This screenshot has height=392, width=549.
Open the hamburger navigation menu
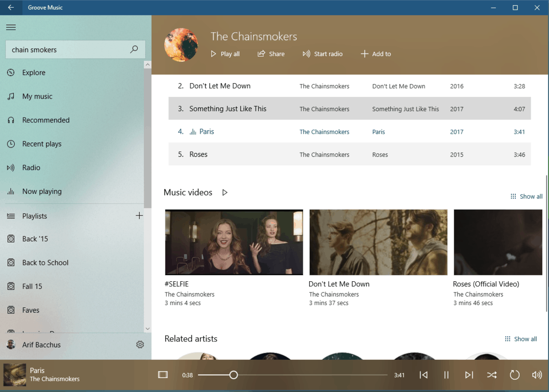pyautogui.click(x=11, y=28)
